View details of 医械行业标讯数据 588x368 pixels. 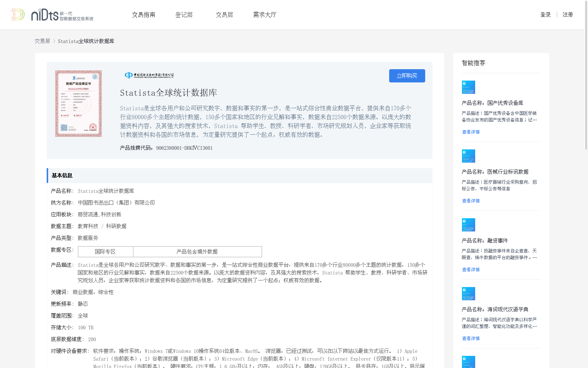(x=471, y=201)
